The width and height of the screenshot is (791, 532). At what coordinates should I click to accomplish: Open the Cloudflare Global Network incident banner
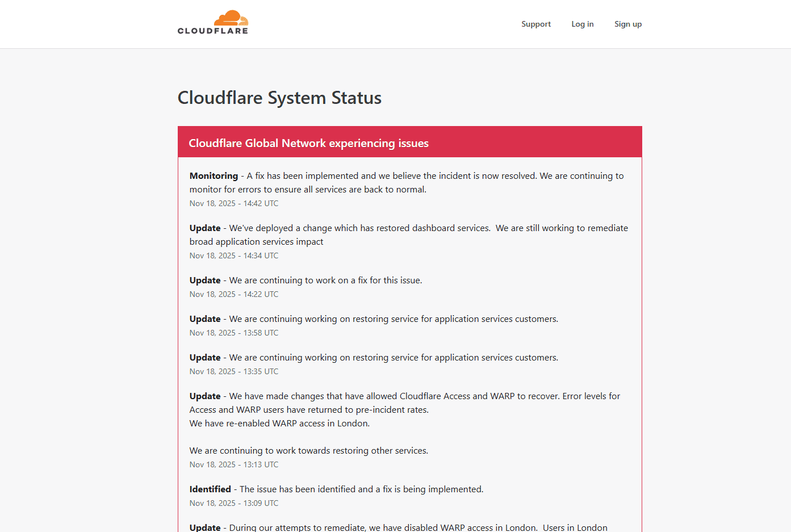(308, 143)
